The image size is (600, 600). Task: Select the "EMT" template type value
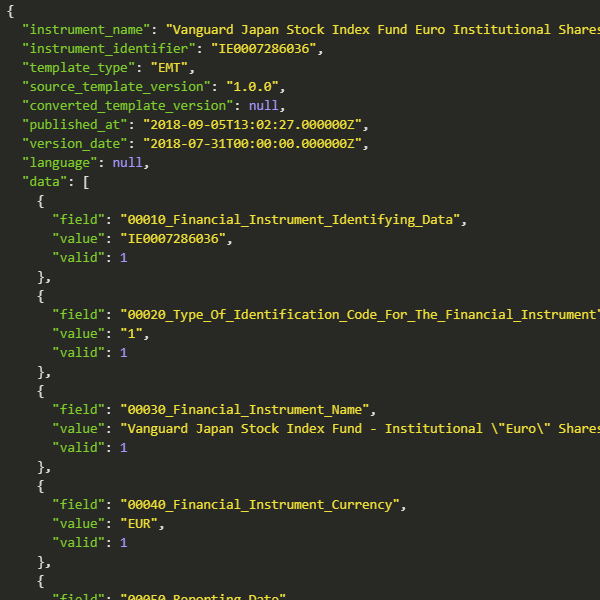click(169, 68)
